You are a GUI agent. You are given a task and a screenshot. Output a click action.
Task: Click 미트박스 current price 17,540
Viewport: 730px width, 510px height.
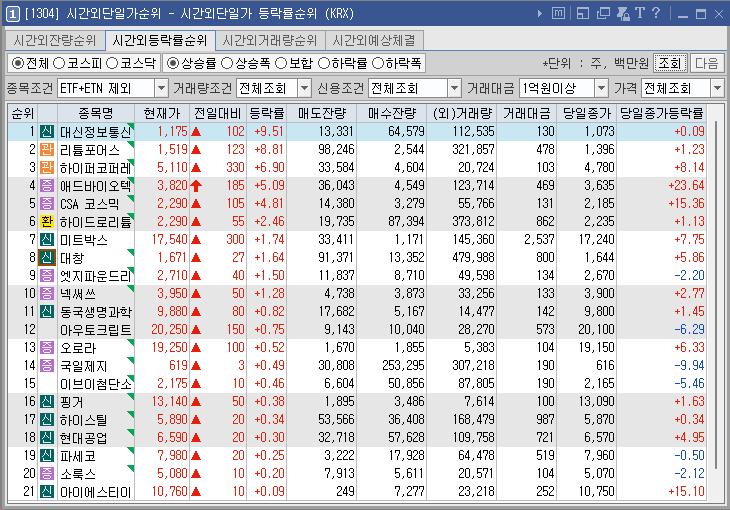pyautogui.click(x=169, y=239)
